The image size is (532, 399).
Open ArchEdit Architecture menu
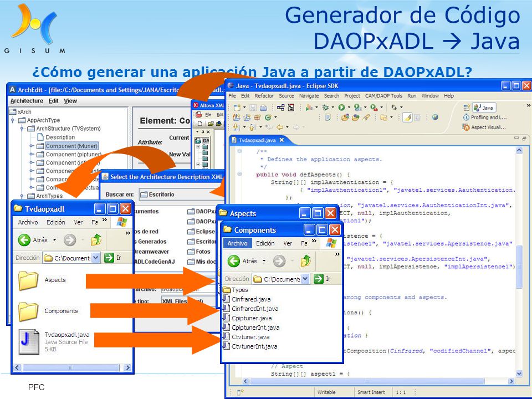(27, 101)
